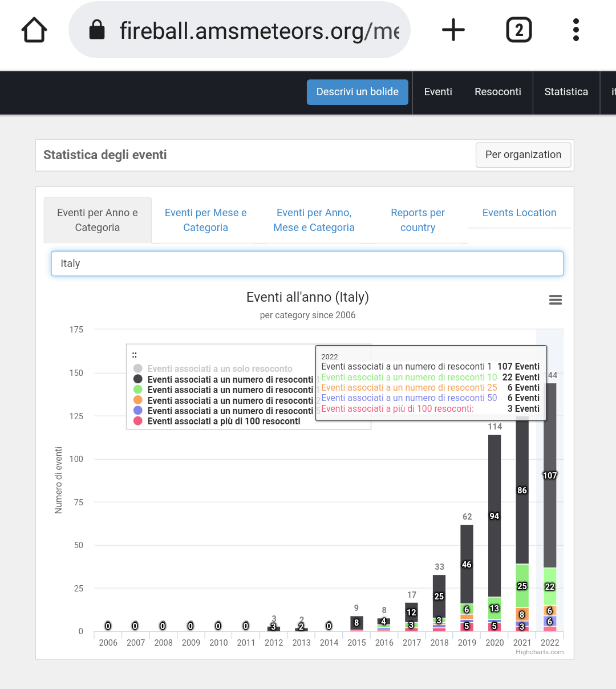Open the Highcharts.com credit link
The image size is (616, 689).
point(539,652)
